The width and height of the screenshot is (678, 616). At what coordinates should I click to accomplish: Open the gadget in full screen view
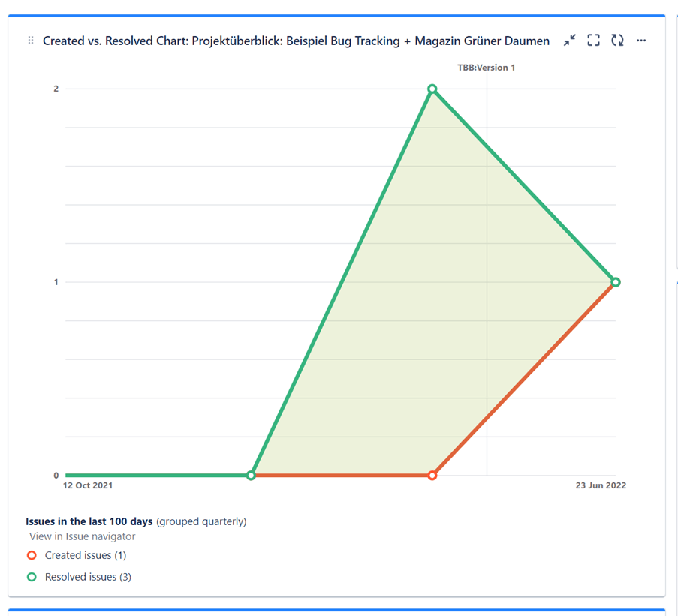click(x=593, y=41)
